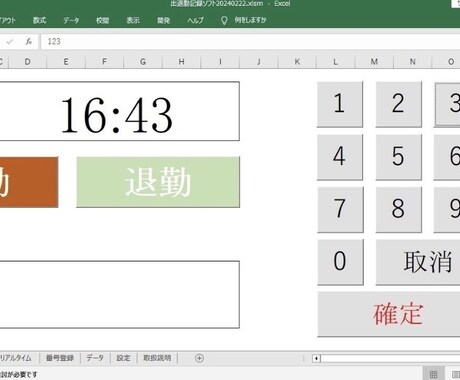The width and height of the screenshot is (460, 380).
Task: Switch to the データ sheet tab
Action: pyautogui.click(x=95, y=358)
